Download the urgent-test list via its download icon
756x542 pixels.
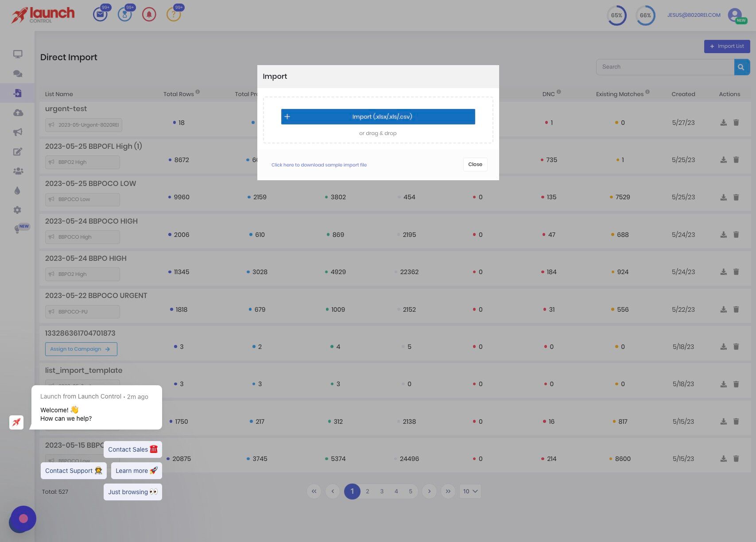[x=723, y=122]
